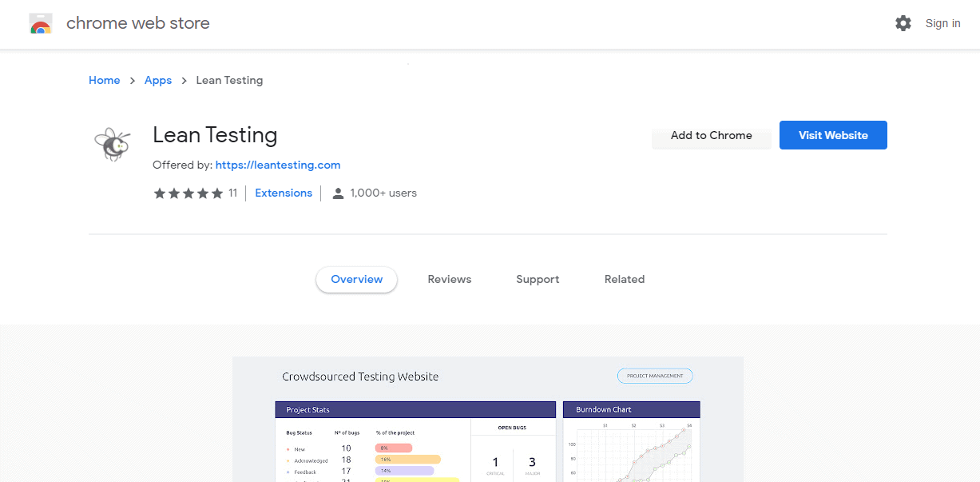980x482 pixels.
Task: Click the 'chrome web store' header title
Action: (138, 24)
